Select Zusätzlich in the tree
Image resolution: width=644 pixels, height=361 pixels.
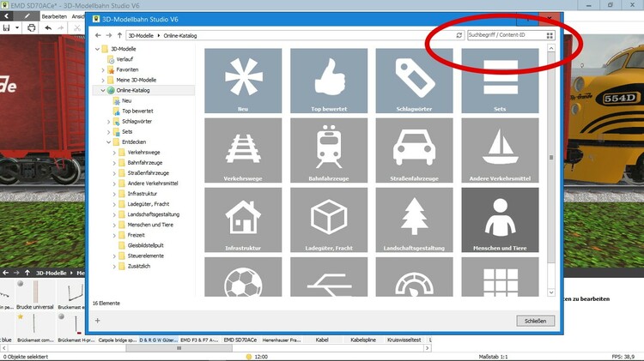(x=139, y=266)
